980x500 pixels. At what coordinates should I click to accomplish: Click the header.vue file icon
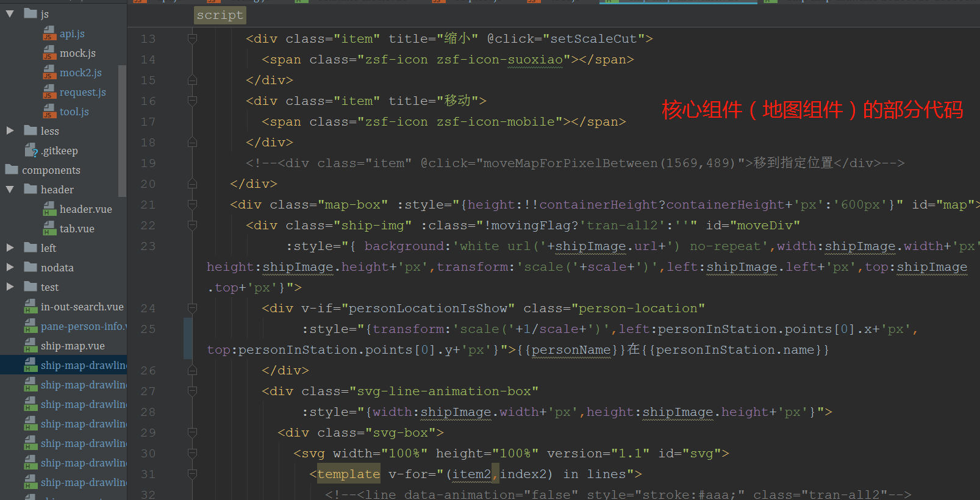tap(49, 210)
